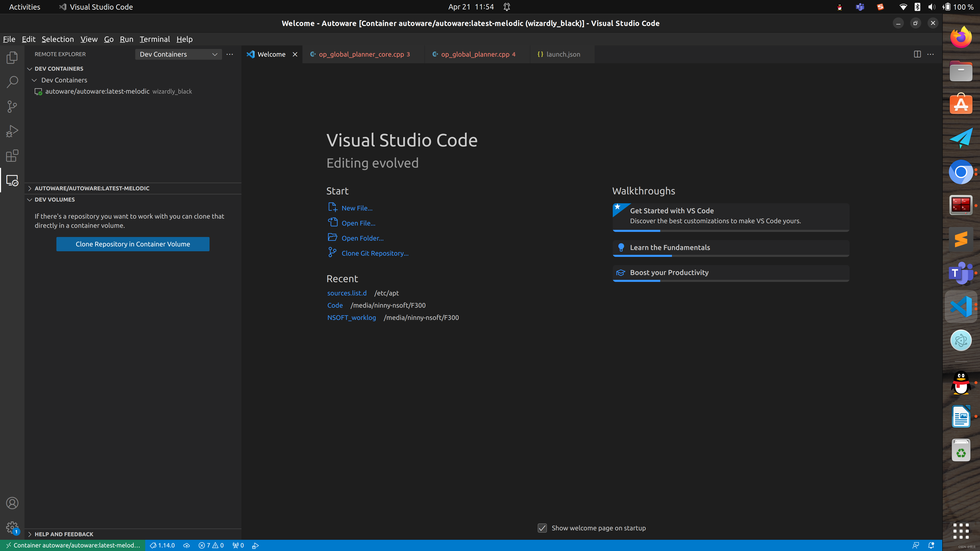
Task: Open Get Started with VS Code walkthrough
Action: [731, 217]
